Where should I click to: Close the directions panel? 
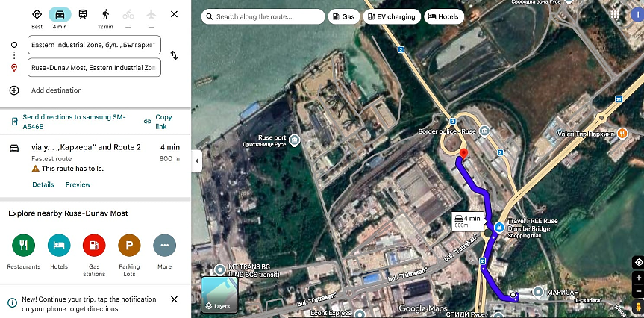[174, 14]
